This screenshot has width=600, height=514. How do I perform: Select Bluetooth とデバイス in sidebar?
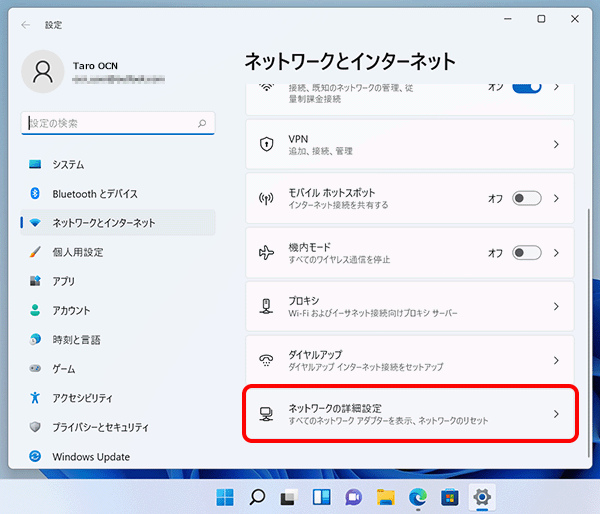[95, 193]
